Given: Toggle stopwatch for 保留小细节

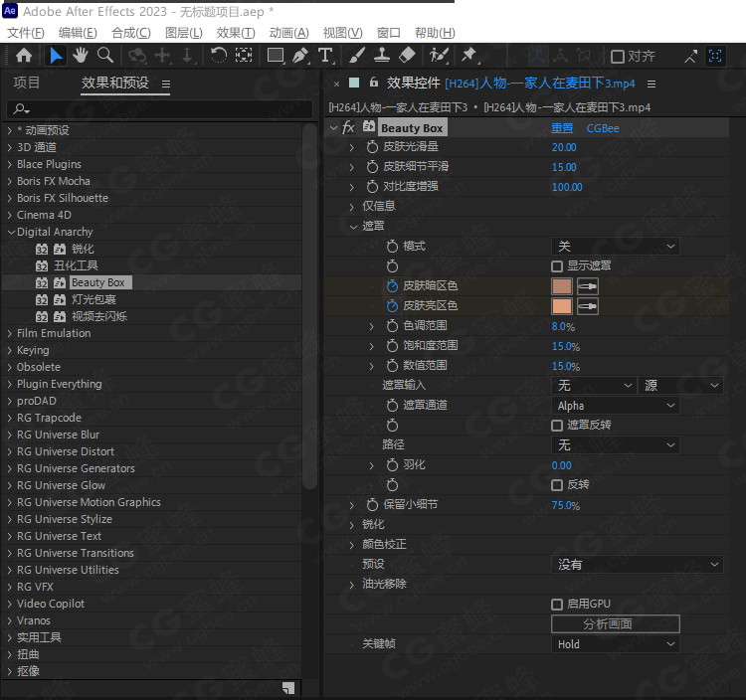Looking at the screenshot, I should tap(372, 504).
